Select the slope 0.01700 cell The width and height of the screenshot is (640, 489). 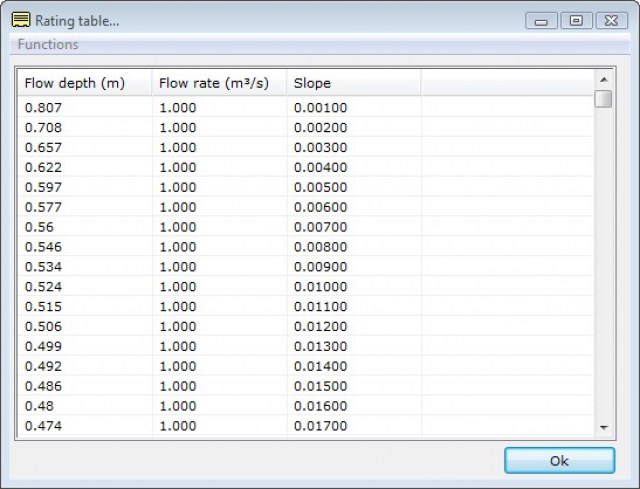pyautogui.click(x=320, y=426)
